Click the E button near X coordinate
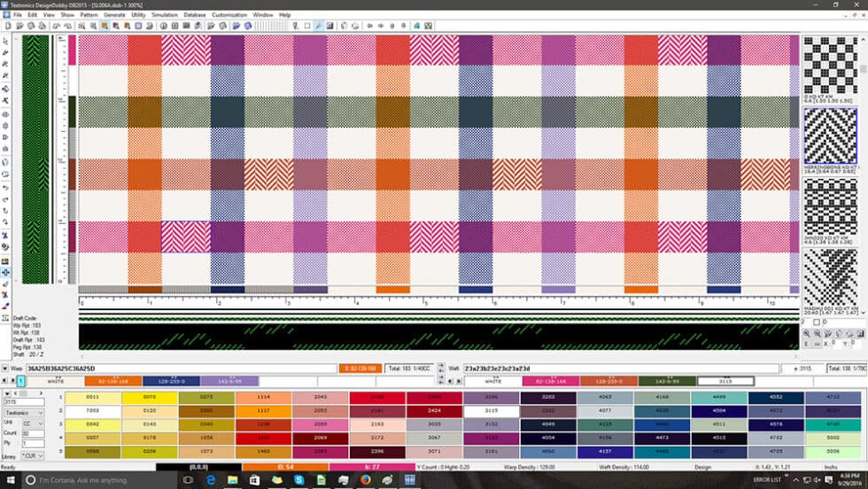 pos(807,344)
